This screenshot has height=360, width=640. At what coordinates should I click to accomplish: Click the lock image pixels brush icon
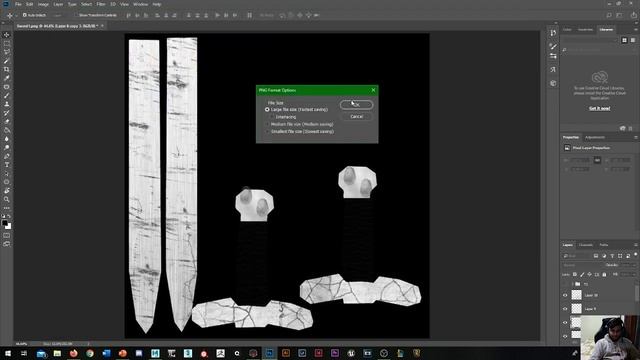(582, 274)
